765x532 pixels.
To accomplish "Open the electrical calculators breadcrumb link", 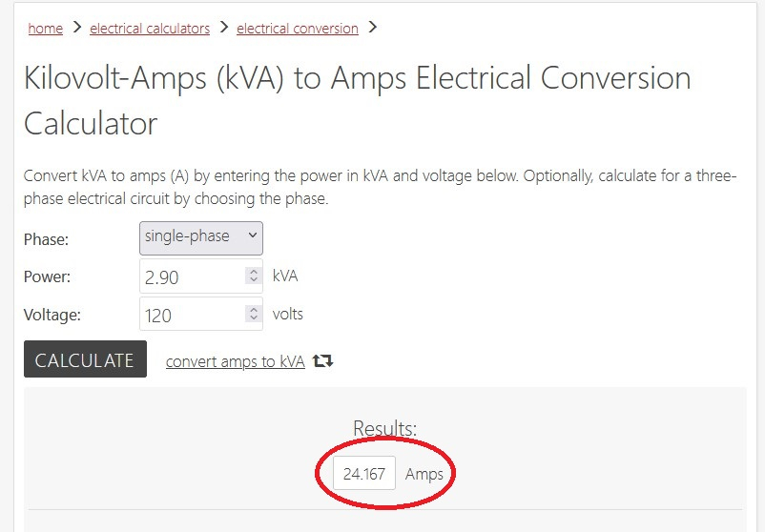I will [x=150, y=29].
